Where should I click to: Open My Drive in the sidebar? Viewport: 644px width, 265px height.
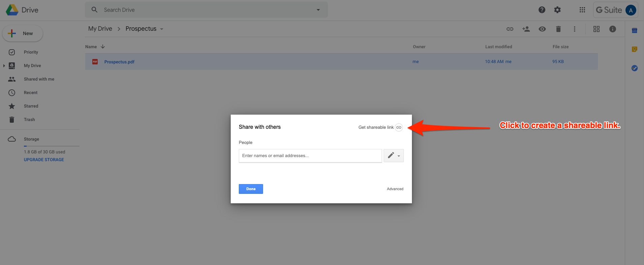point(32,65)
